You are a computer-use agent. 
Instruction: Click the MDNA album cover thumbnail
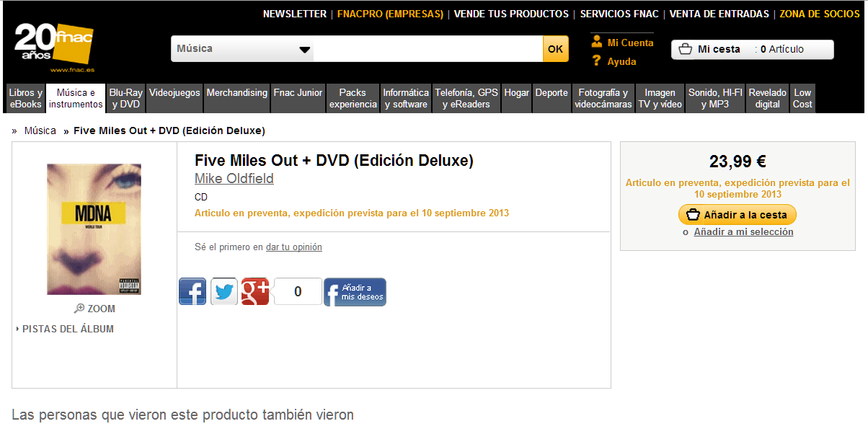[x=94, y=229]
